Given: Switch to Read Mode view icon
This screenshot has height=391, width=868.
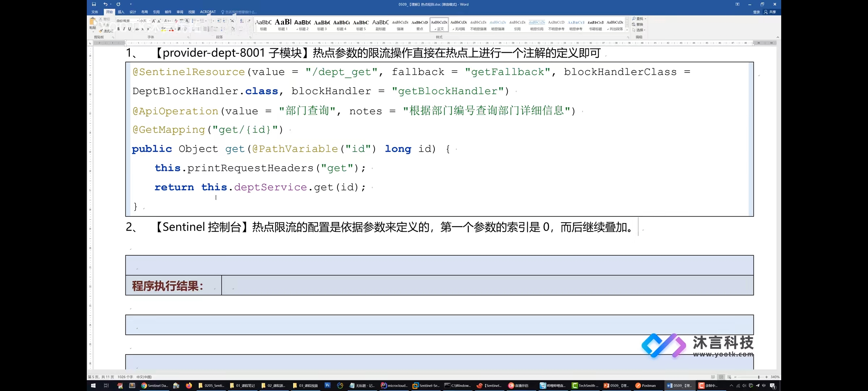Looking at the screenshot, I should pyautogui.click(x=713, y=377).
